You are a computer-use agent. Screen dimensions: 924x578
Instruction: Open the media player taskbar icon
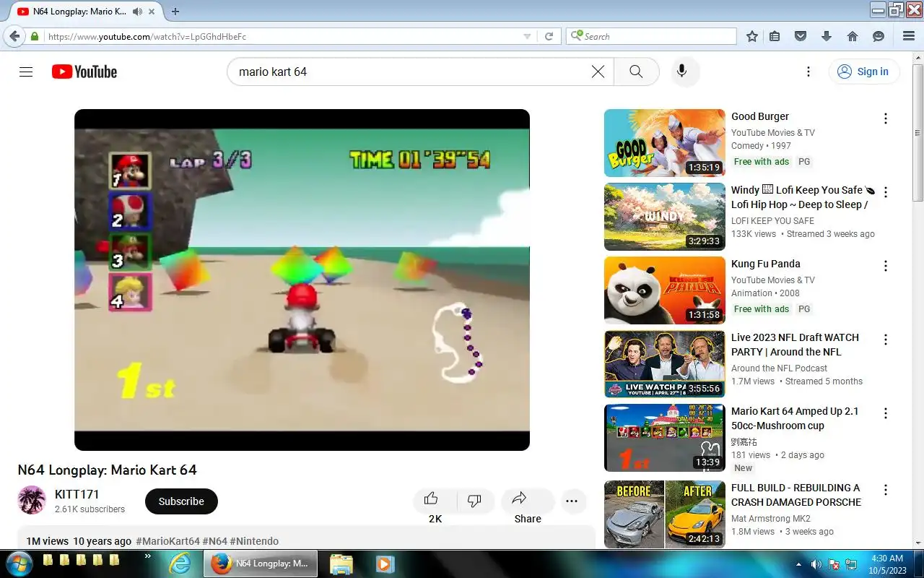pos(384,564)
